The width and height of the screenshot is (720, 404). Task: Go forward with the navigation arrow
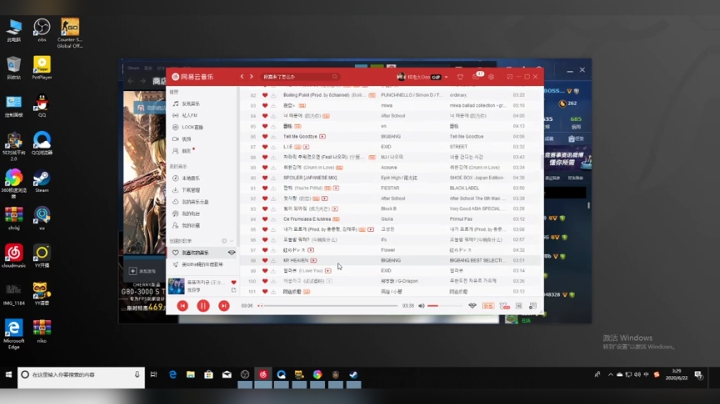[x=252, y=77]
